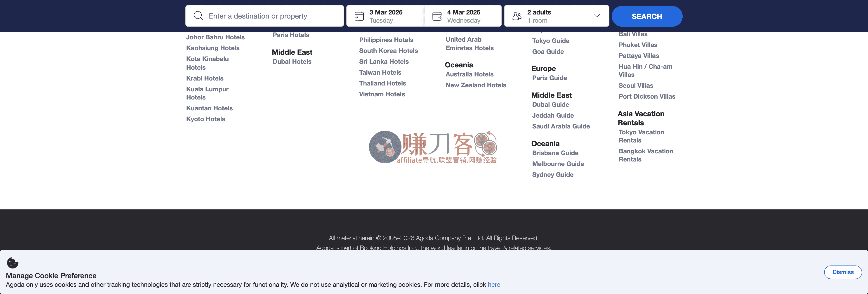Open the 3 Mar 2026 check-in picker

coord(385,16)
